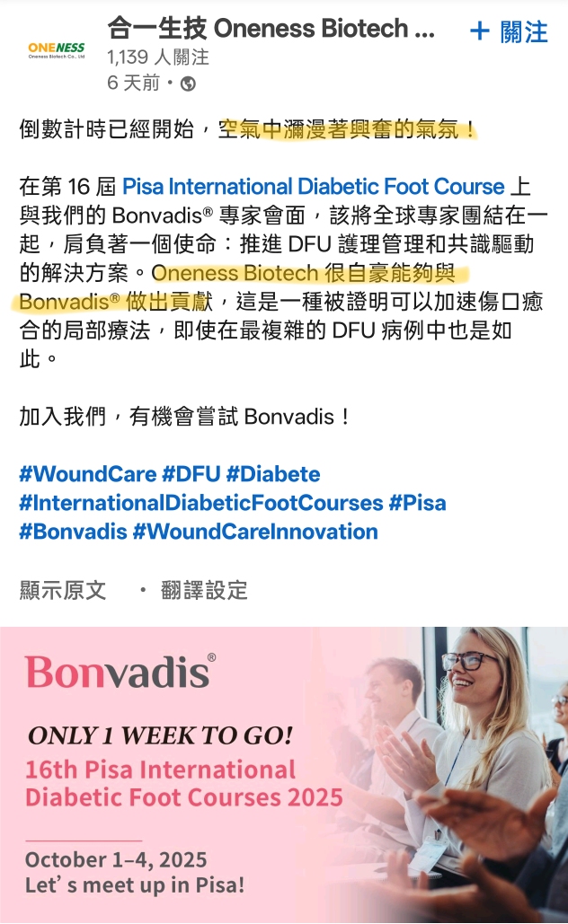Tap the 6 天前 post timestamp
568x924 pixels.
133,84
